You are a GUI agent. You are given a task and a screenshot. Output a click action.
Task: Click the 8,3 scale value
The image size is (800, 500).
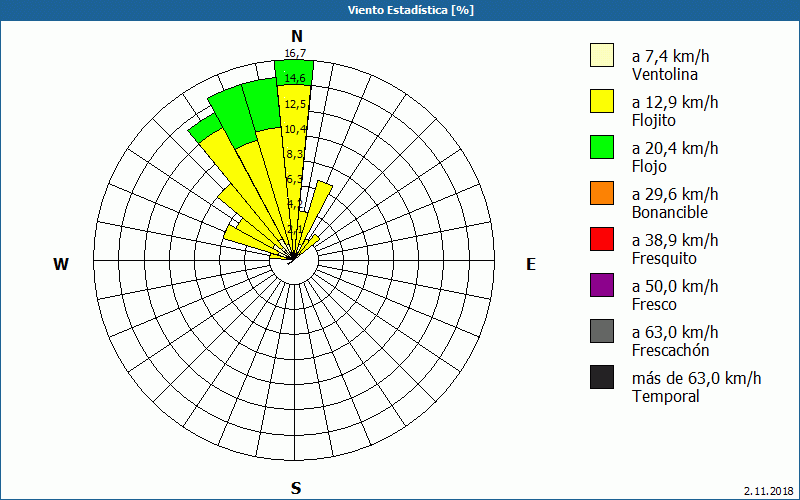pos(295,154)
